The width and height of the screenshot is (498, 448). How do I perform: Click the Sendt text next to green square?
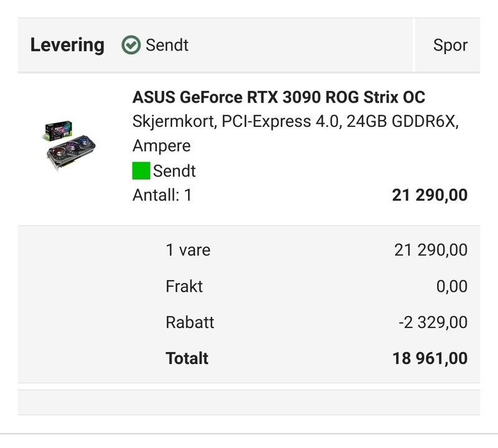click(x=174, y=171)
